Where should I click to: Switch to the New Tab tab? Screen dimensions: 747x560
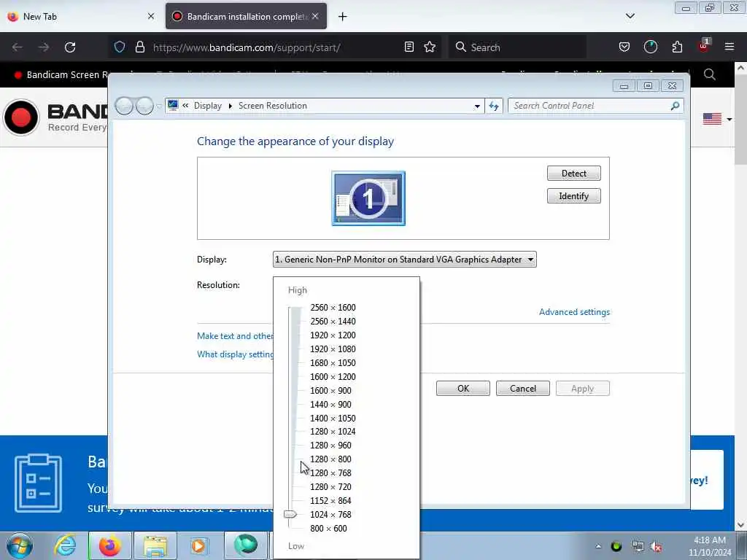click(80, 17)
